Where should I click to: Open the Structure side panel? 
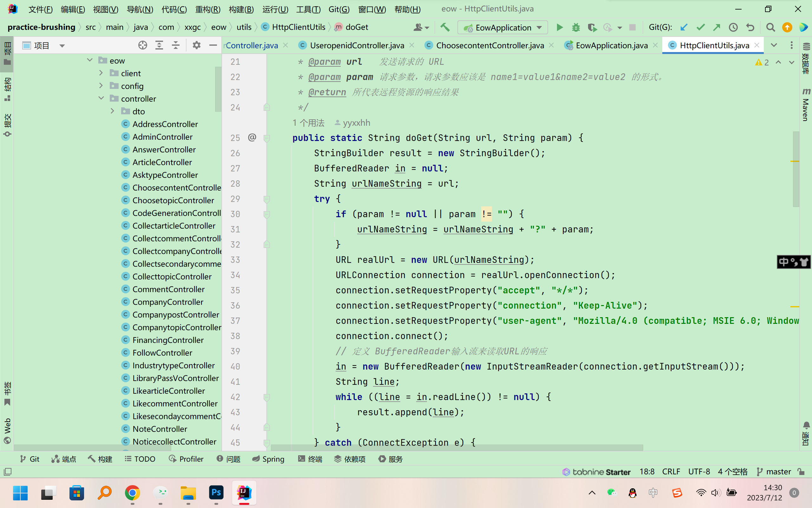pos(7,89)
